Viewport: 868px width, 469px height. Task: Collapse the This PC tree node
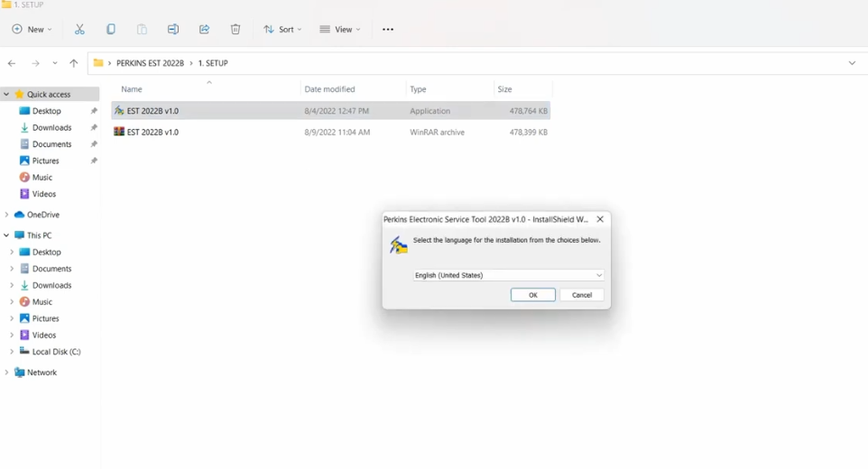6,235
